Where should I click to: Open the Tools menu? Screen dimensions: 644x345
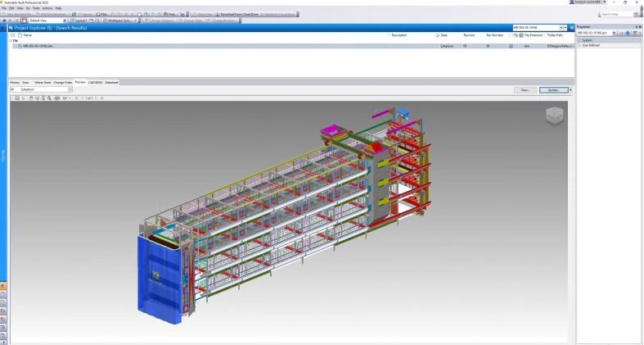pyautogui.click(x=36, y=8)
